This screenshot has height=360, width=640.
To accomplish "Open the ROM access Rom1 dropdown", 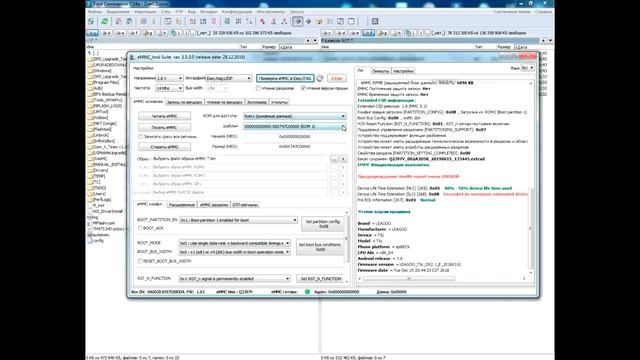I will coord(295,116).
